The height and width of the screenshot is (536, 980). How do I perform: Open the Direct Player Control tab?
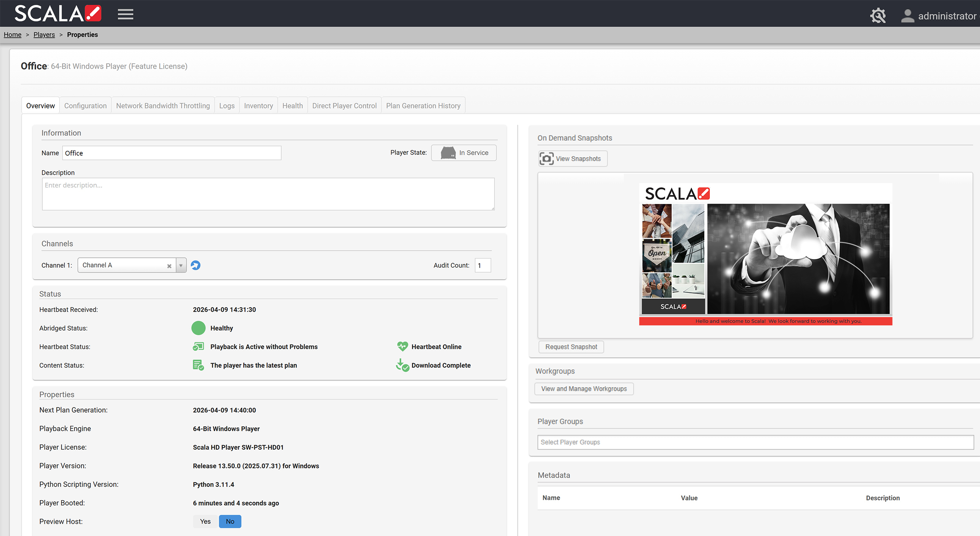tap(344, 106)
